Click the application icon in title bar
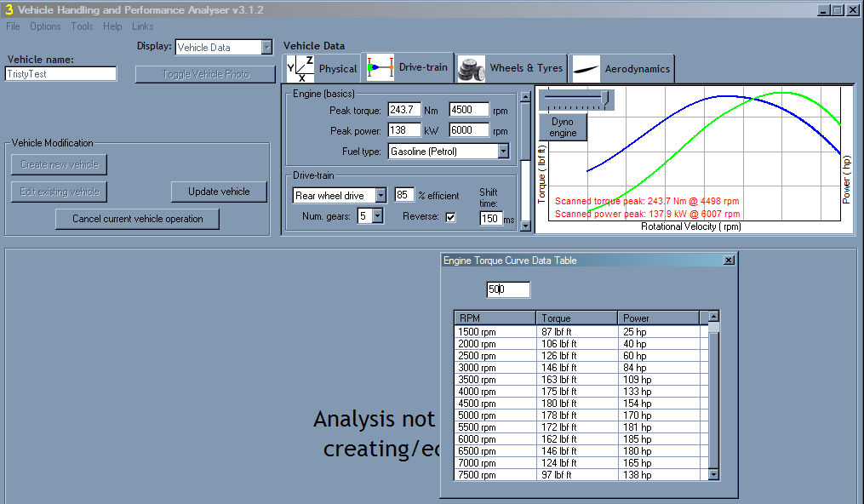This screenshot has height=504, width=864. pyautogui.click(x=9, y=9)
